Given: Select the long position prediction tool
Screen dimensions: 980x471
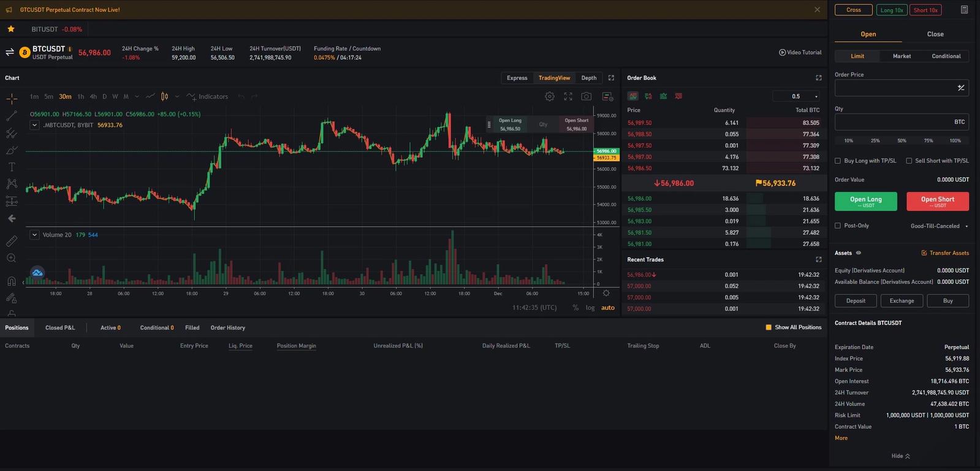Looking at the screenshot, I should point(12,201).
